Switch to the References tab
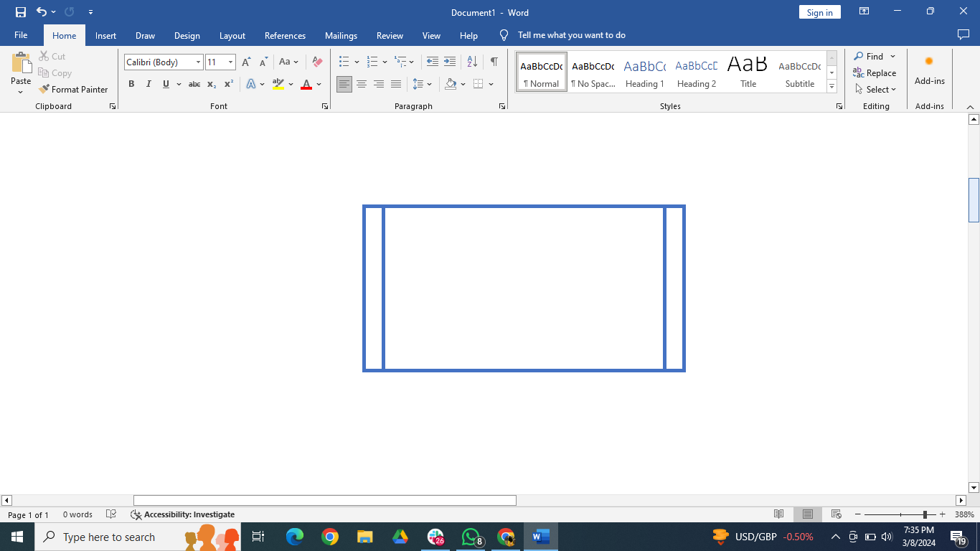Image resolution: width=980 pixels, height=551 pixels. [x=285, y=35]
